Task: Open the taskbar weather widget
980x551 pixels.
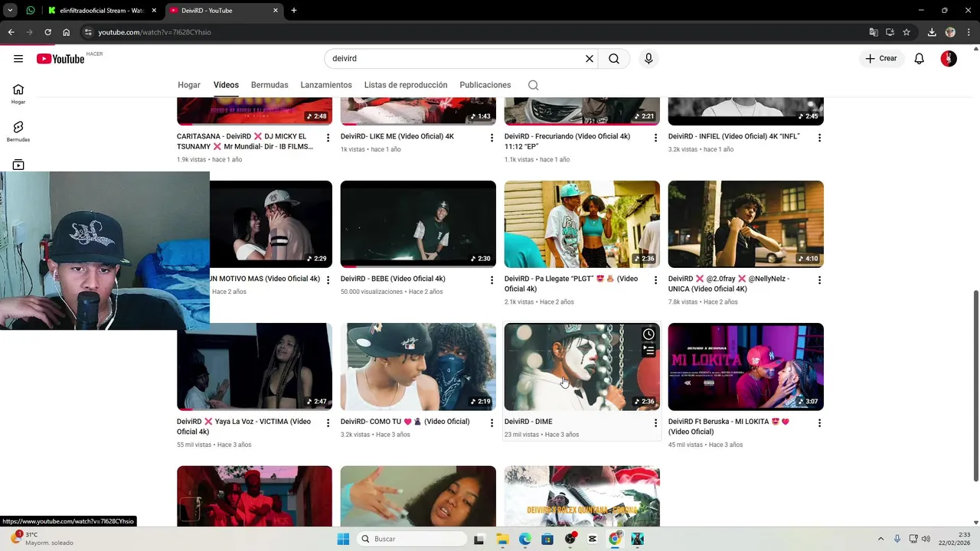Action: tap(43, 539)
